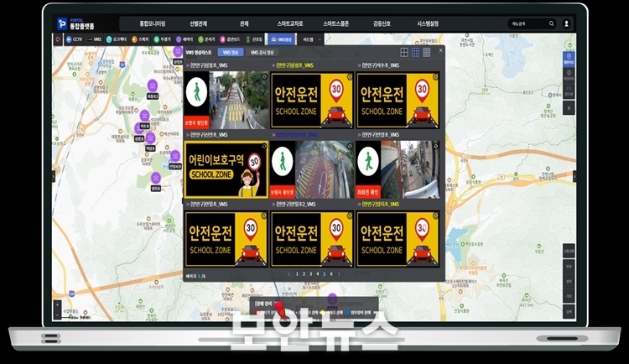This screenshot has height=364, width=629.
Task: Open the user profile icon
Action: (566, 24)
